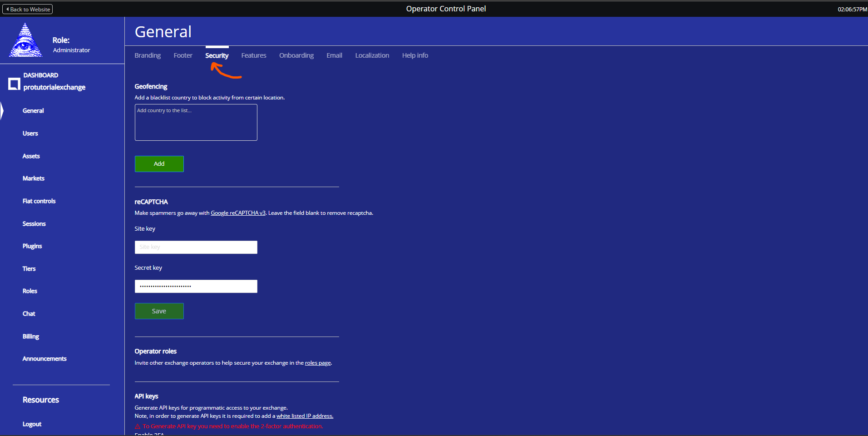Switch to the Features tab
868x436 pixels.
(x=253, y=55)
